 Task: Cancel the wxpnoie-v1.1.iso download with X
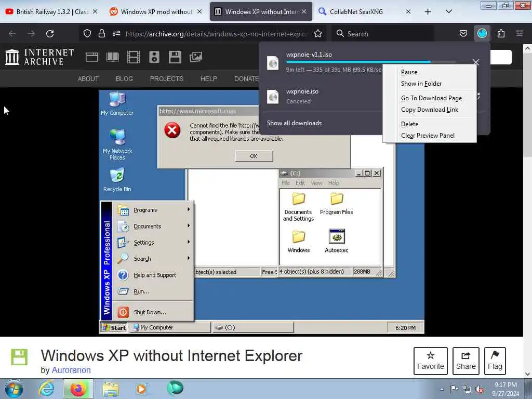click(476, 62)
